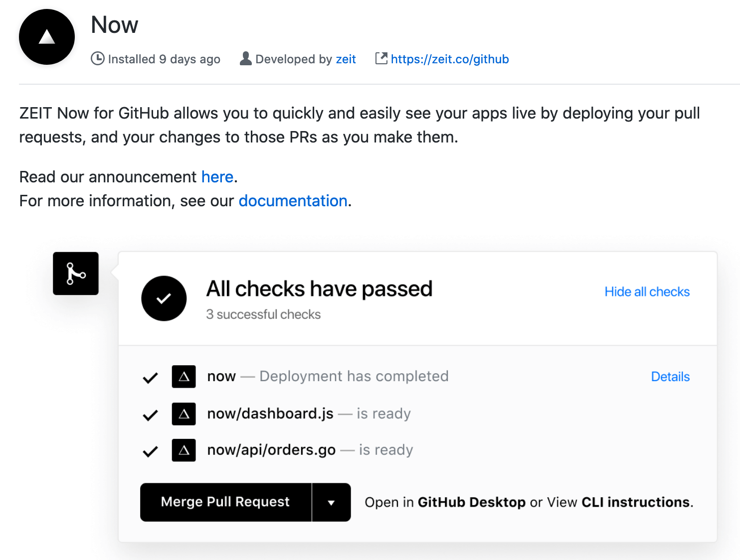Click Details link for now deployment

(x=671, y=377)
